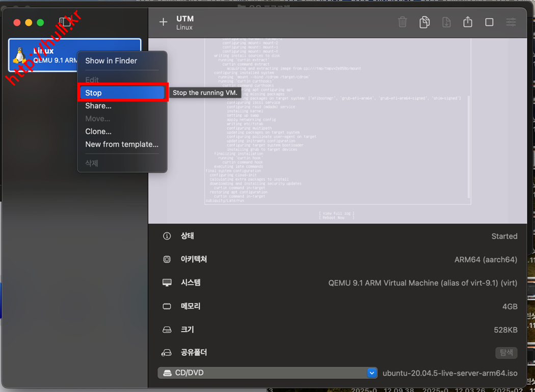This screenshot has height=392, width=535.
Task: Click the square stop icon in toolbar
Action: [489, 22]
